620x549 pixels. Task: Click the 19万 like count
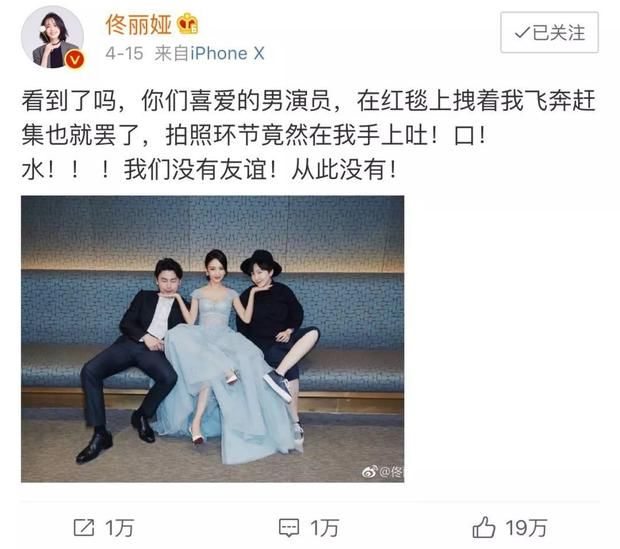(526, 528)
